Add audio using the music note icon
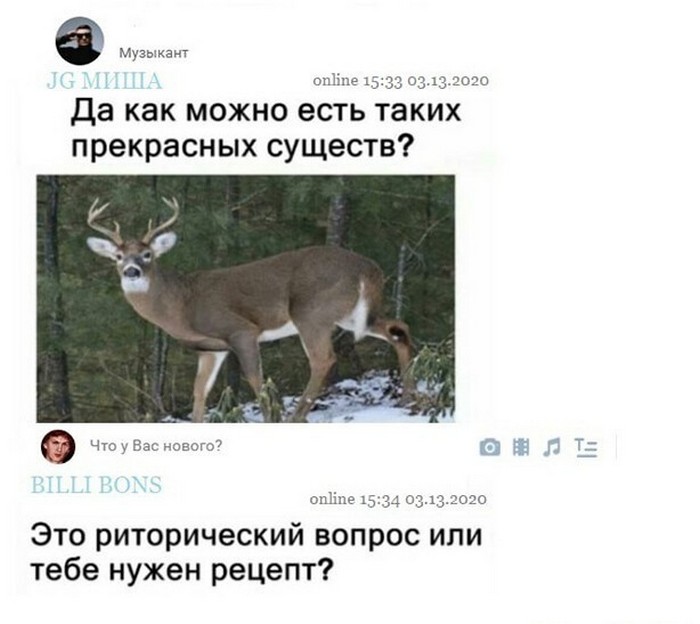 552,447
